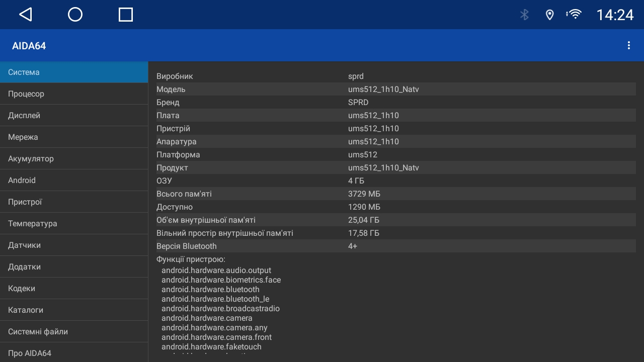Image resolution: width=644 pixels, height=362 pixels.
Task: Select android.hardware.bluetooth_le entry
Action: click(x=215, y=299)
